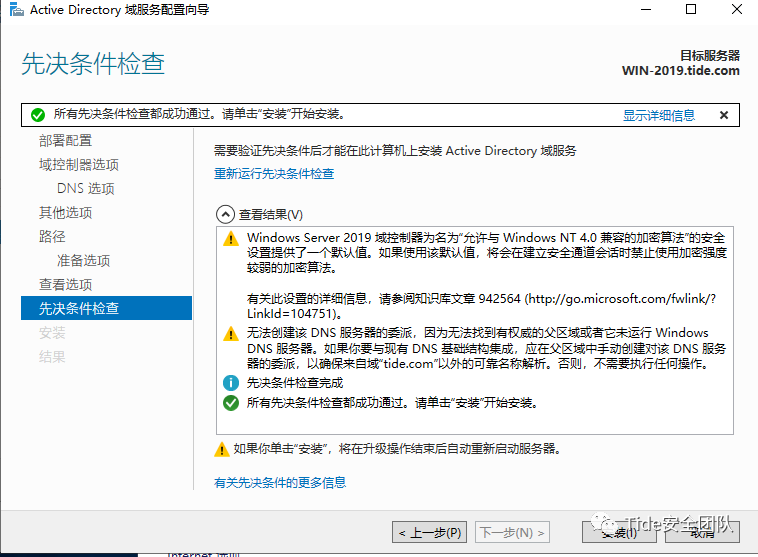This screenshot has height=557, width=758.
Task: Select the 其他选项 step
Action: coord(65,213)
